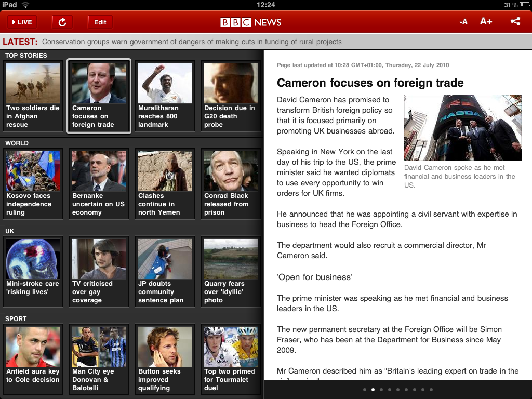Open the latest headline about conservation groups
The image size is (532, 399).
[192, 42]
